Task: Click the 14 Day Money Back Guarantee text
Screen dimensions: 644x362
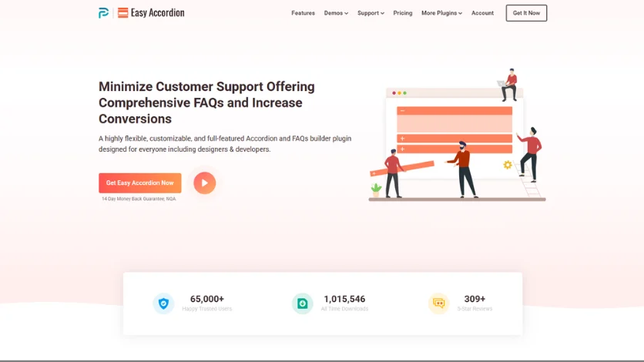Action: click(139, 199)
